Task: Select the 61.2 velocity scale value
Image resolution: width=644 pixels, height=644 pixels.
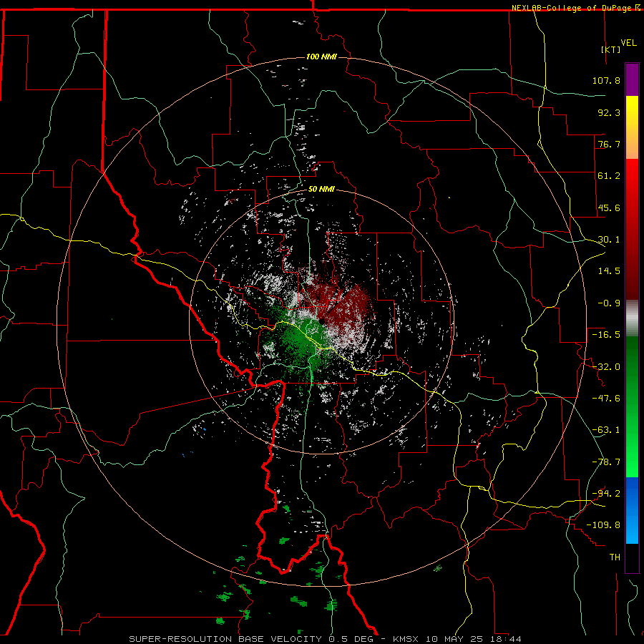Action: (609, 176)
